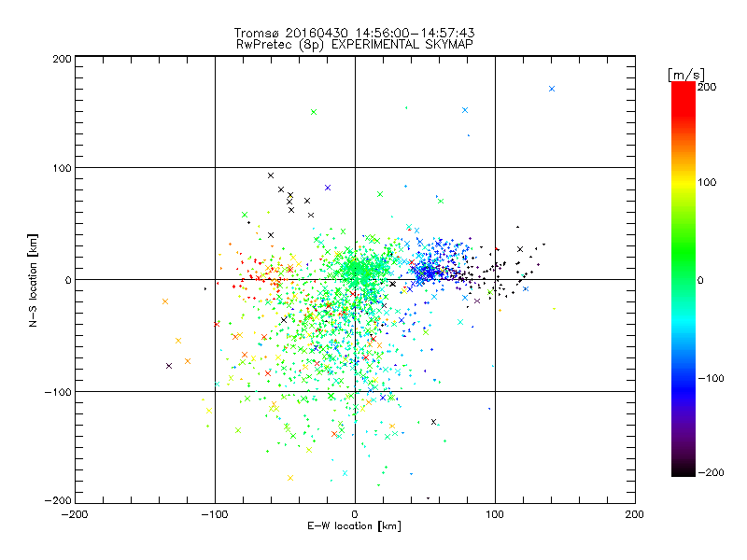The height and width of the screenshot is (560, 747).
Task: Click the colorbar's bottom label "-200"
Action: (x=711, y=472)
